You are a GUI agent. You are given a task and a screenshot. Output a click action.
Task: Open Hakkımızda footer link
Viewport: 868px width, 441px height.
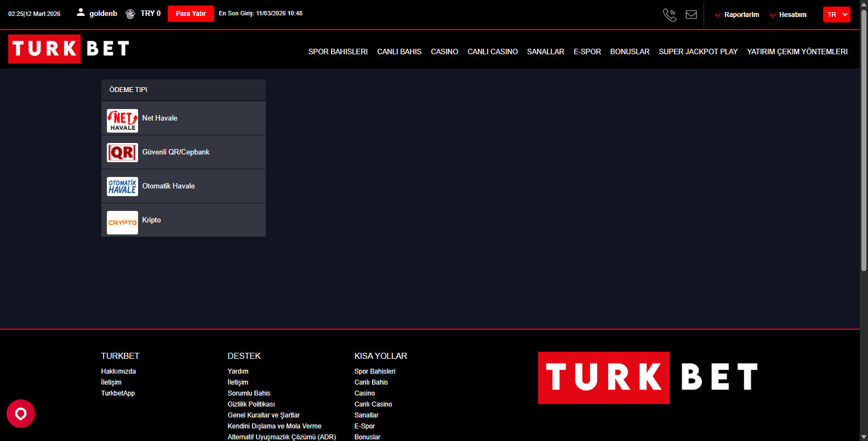pyautogui.click(x=118, y=371)
